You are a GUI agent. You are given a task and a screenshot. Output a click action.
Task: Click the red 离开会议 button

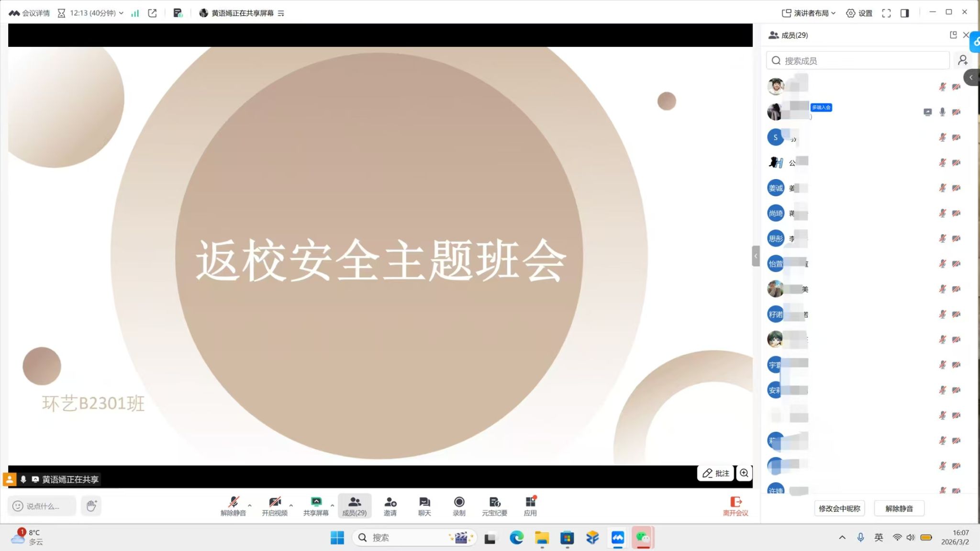click(735, 506)
